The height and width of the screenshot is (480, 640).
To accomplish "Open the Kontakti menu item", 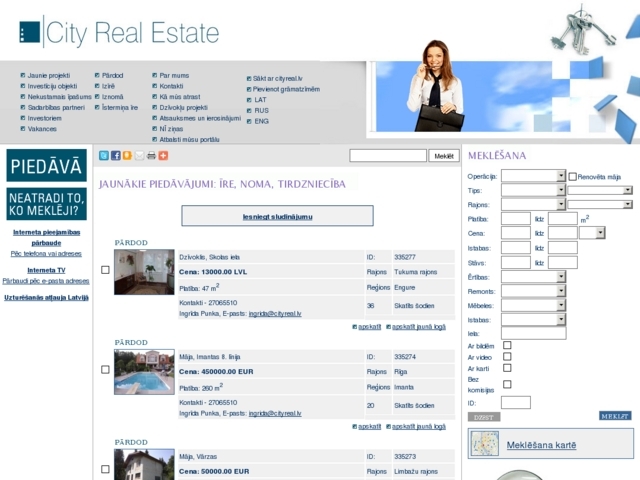I will (171, 86).
